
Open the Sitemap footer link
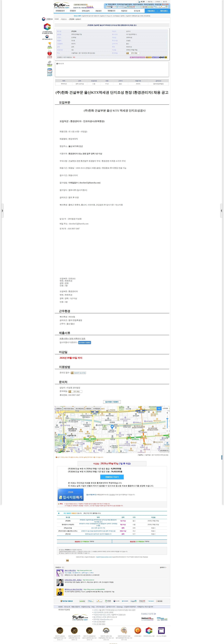(120, 607)
